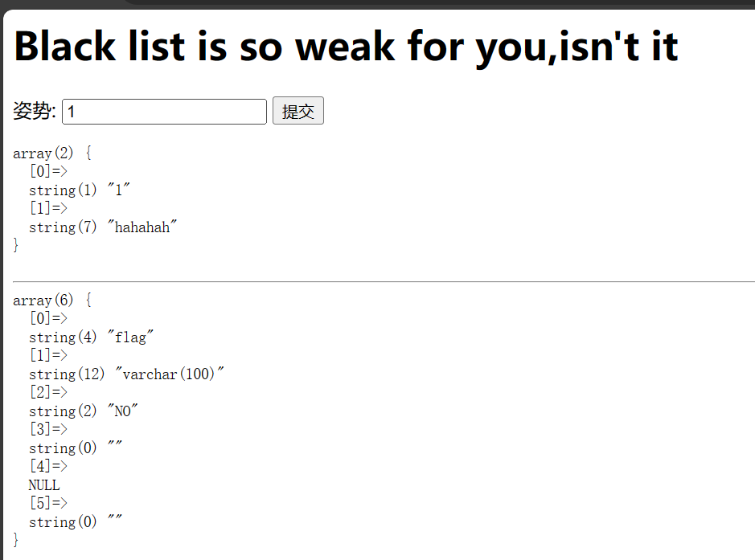Click the string(1) "1" output line
This screenshot has height=560, width=755.
pyautogui.click(x=80, y=190)
